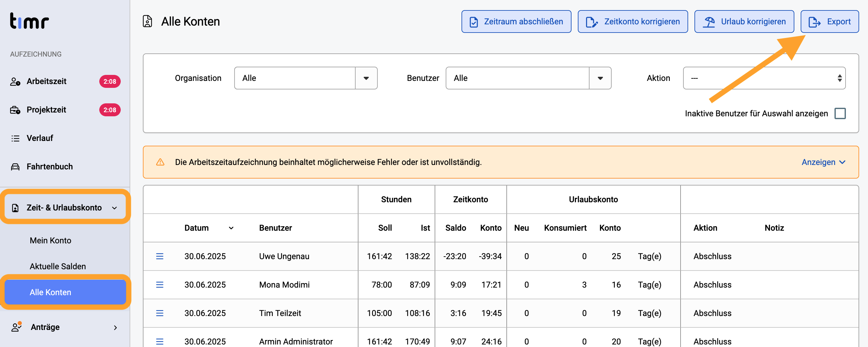Open the row menu for Tim Teilzeit
The width and height of the screenshot is (868, 347).
pos(160,313)
